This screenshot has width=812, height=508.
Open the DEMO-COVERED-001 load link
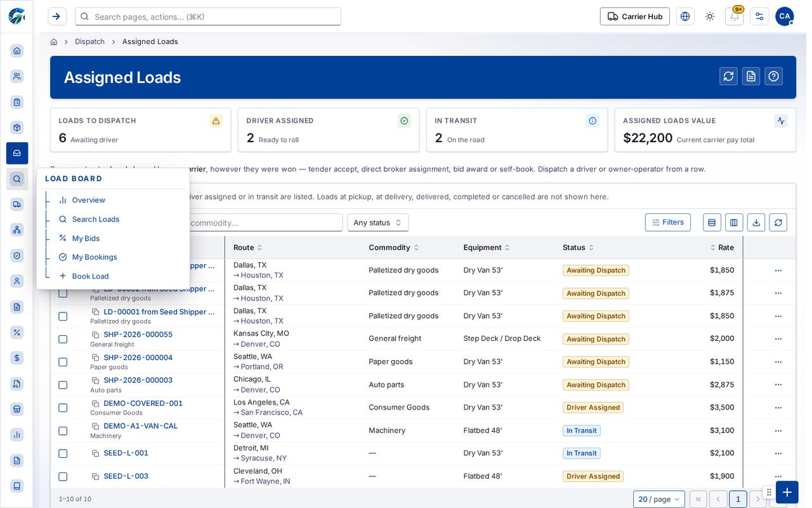click(x=143, y=403)
